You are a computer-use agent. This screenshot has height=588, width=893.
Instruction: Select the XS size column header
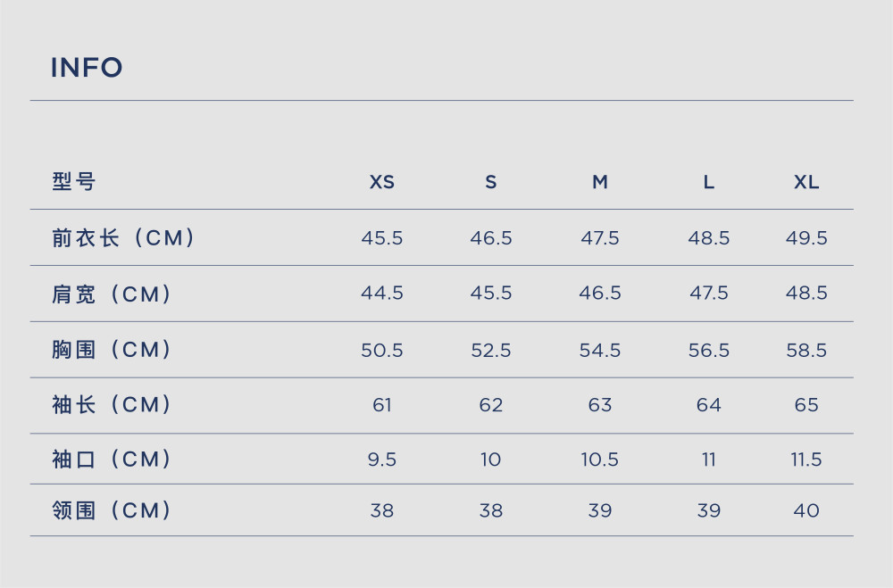381,182
